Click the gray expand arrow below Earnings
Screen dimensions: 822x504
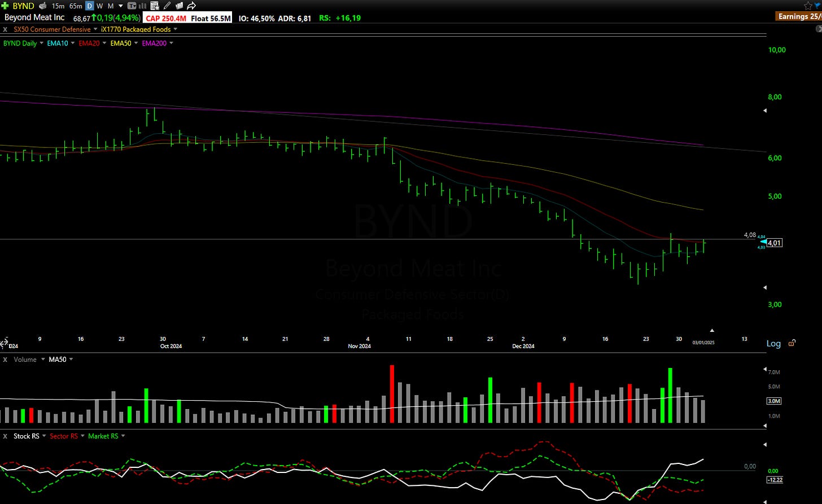click(x=819, y=28)
